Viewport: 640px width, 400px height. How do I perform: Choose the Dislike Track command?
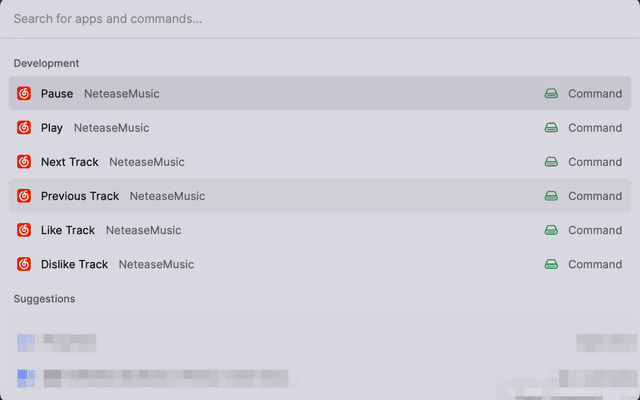pyautogui.click(x=74, y=264)
